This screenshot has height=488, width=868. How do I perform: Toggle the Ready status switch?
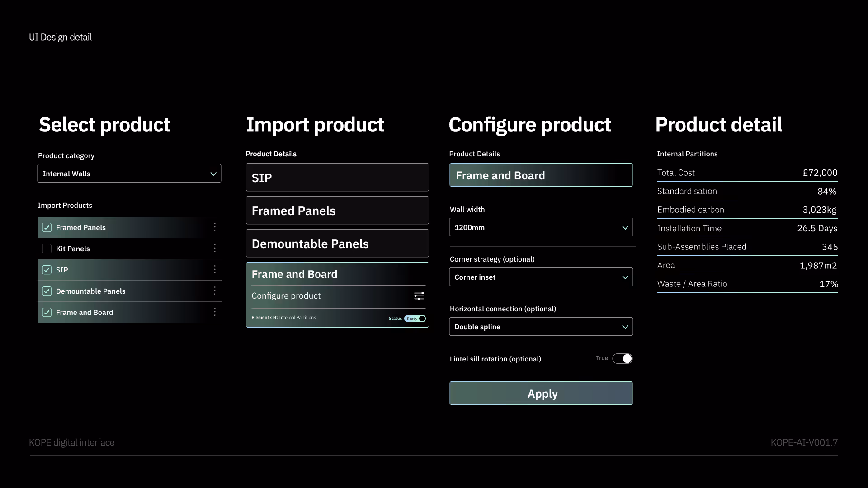pos(415,319)
